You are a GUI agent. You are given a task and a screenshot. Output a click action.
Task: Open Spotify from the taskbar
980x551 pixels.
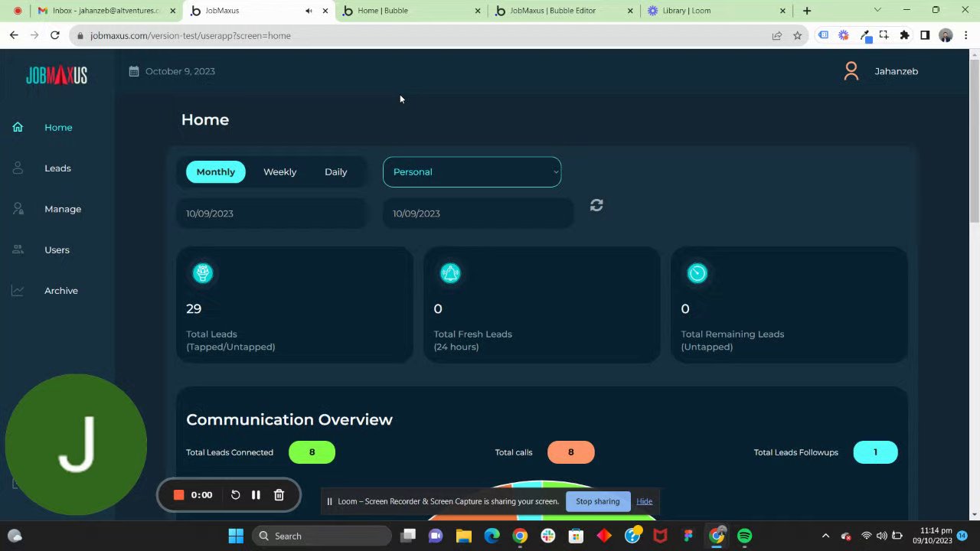(744, 536)
